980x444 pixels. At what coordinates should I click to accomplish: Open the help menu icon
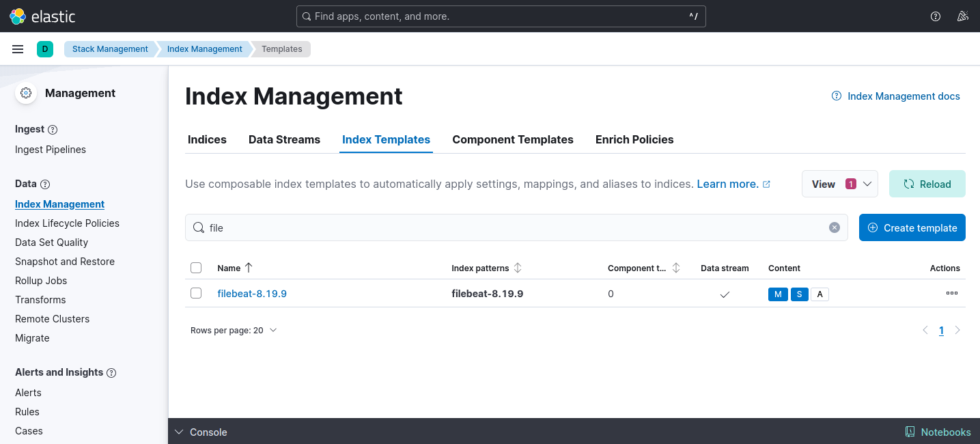[x=935, y=16]
